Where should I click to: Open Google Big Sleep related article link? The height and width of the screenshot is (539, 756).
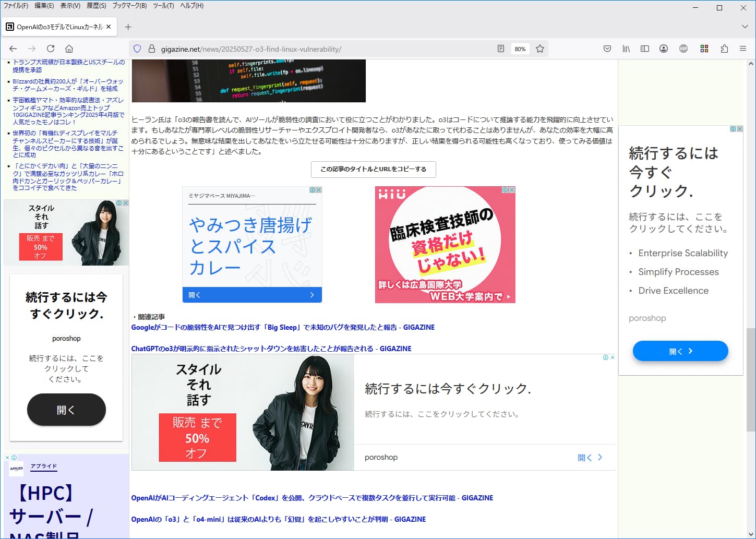click(x=283, y=327)
